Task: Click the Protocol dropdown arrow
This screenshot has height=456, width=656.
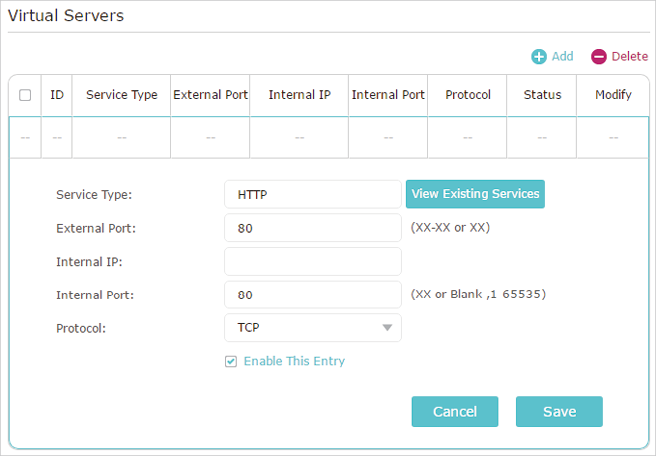Action: tap(387, 328)
